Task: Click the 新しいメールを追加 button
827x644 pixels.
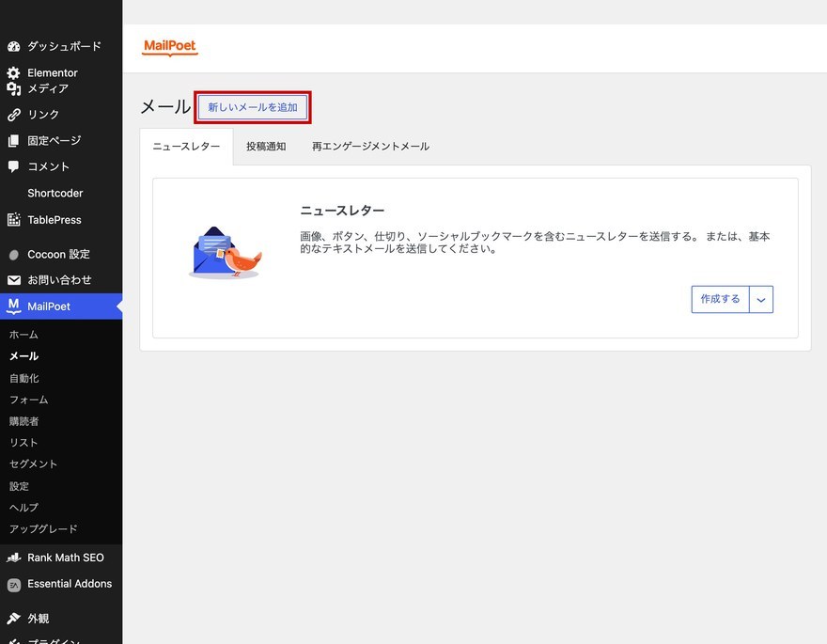Action: (253, 107)
